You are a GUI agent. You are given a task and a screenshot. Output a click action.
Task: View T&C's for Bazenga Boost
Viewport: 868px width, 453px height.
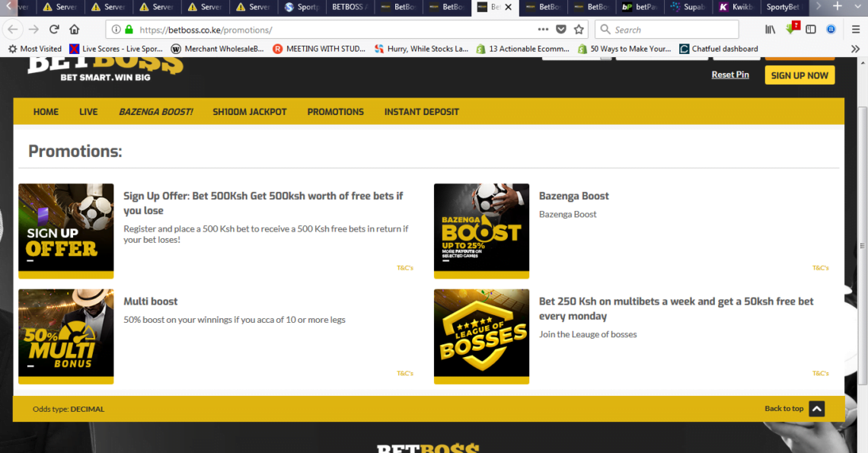tap(821, 268)
